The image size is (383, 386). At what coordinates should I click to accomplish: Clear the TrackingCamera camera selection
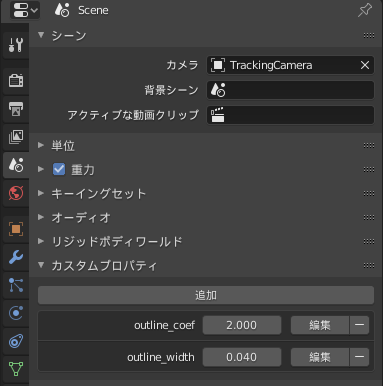pyautogui.click(x=365, y=65)
